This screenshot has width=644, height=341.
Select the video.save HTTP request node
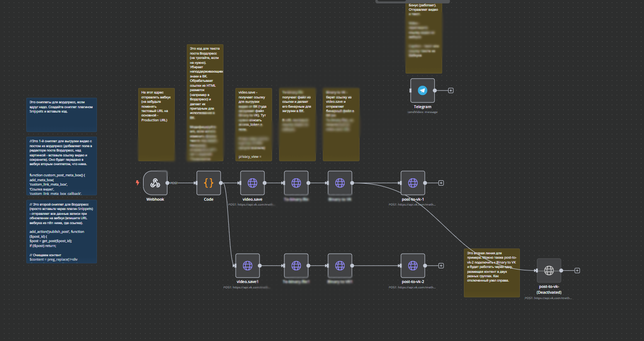[252, 183]
